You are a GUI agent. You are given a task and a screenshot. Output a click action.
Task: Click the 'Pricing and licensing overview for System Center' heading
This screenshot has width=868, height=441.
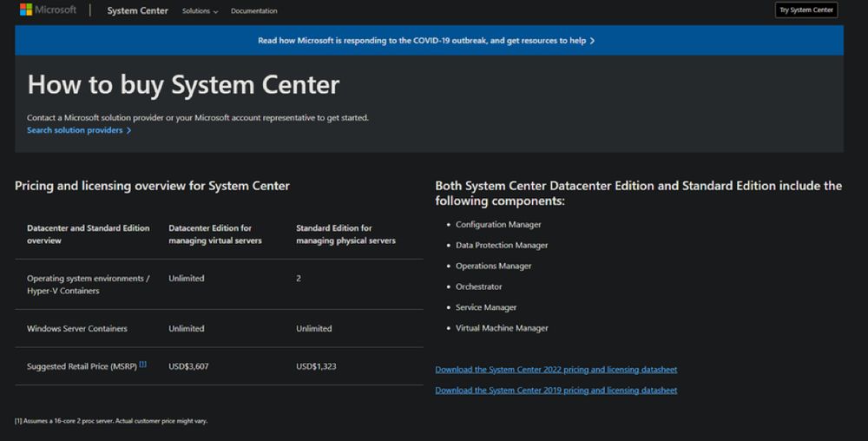tap(152, 186)
